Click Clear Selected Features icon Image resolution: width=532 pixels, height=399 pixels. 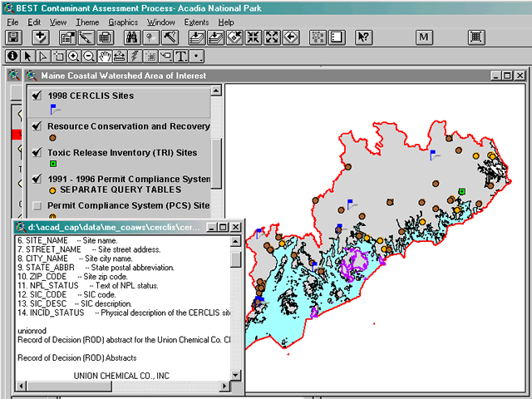pyautogui.click(x=337, y=37)
